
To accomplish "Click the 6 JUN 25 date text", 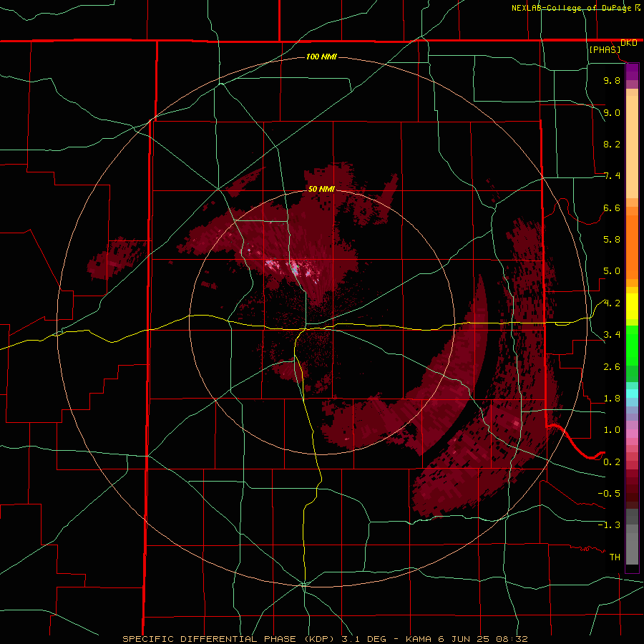I will point(463,639).
